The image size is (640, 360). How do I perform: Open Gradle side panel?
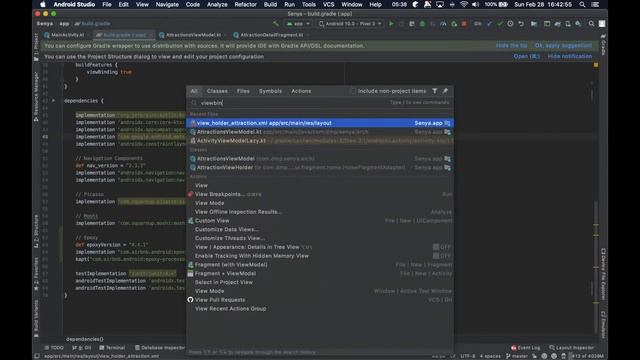[603, 45]
